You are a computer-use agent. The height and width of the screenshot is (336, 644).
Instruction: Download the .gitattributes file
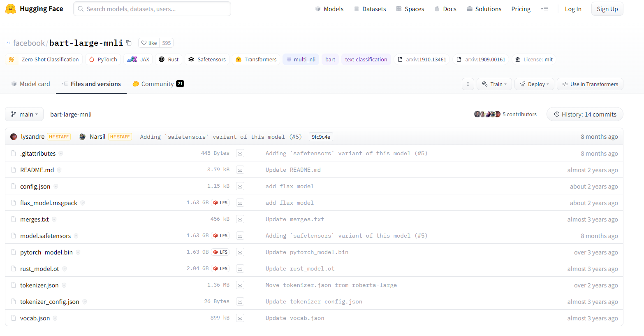coord(240,153)
